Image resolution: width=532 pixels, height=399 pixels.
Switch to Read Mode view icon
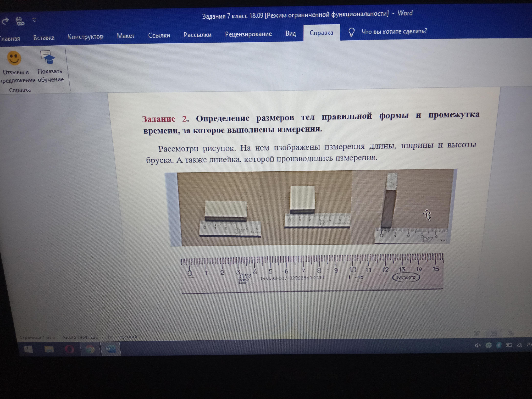[476, 333]
